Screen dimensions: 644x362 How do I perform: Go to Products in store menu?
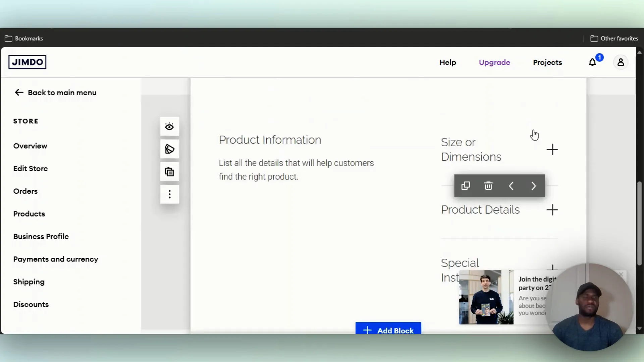click(x=29, y=214)
